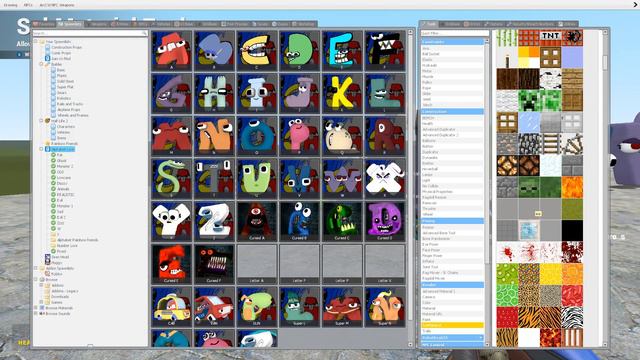The image size is (640, 360).
Task: Select the Thruster tool
Action: (452, 209)
